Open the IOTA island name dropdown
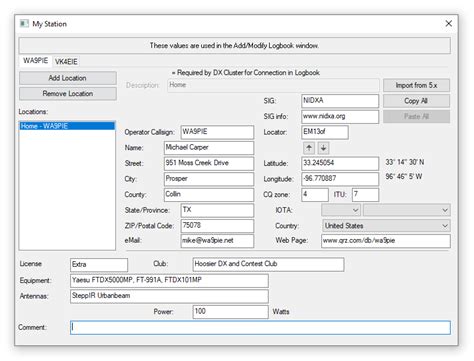 pyautogui.click(x=407, y=210)
